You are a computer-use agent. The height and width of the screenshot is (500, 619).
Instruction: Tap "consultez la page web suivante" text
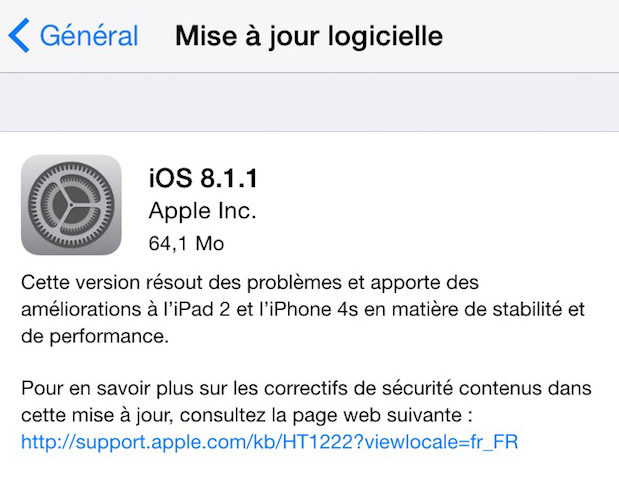tap(321, 416)
